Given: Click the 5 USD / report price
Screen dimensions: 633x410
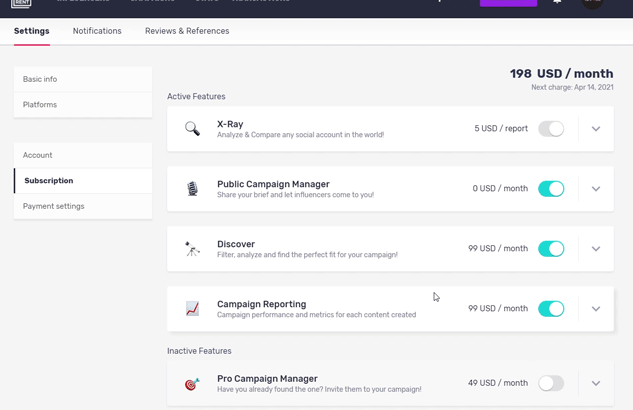Looking at the screenshot, I should pyautogui.click(x=501, y=128).
